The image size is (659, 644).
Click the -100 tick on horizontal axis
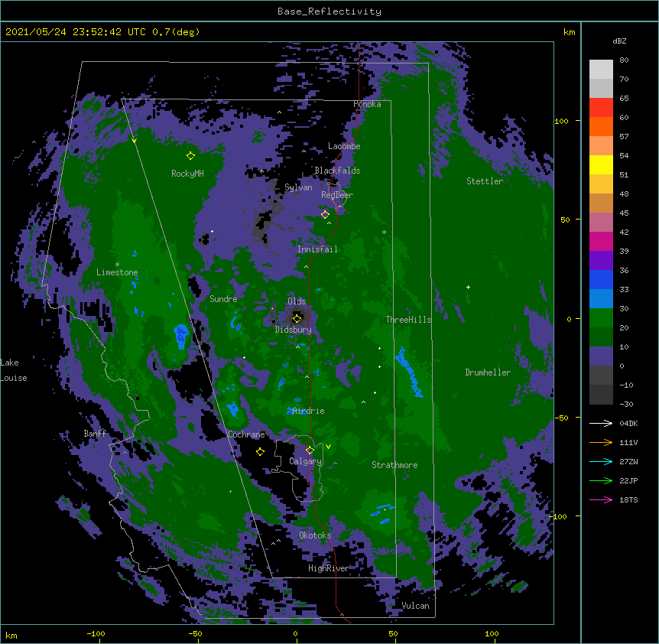tap(96, 633)
